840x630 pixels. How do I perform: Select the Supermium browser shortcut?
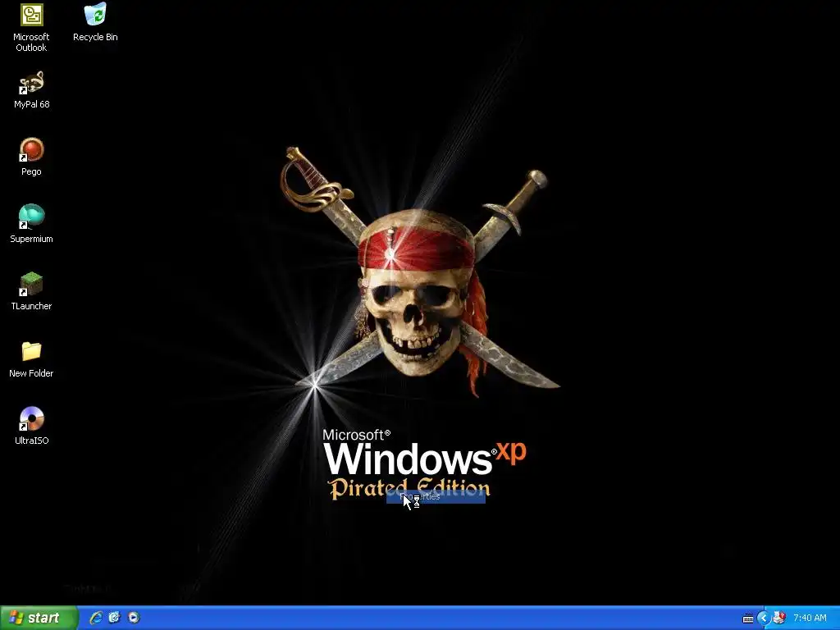pos(32,224)
